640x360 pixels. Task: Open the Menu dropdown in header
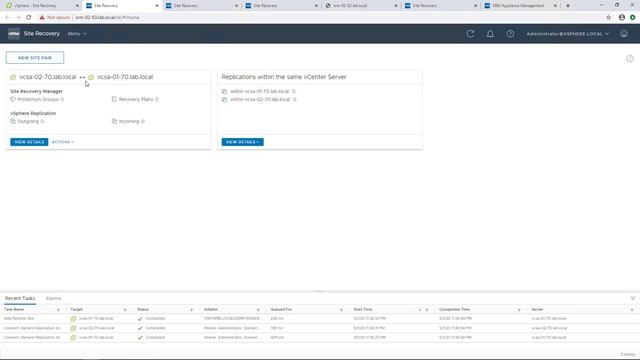click(77, 34)
